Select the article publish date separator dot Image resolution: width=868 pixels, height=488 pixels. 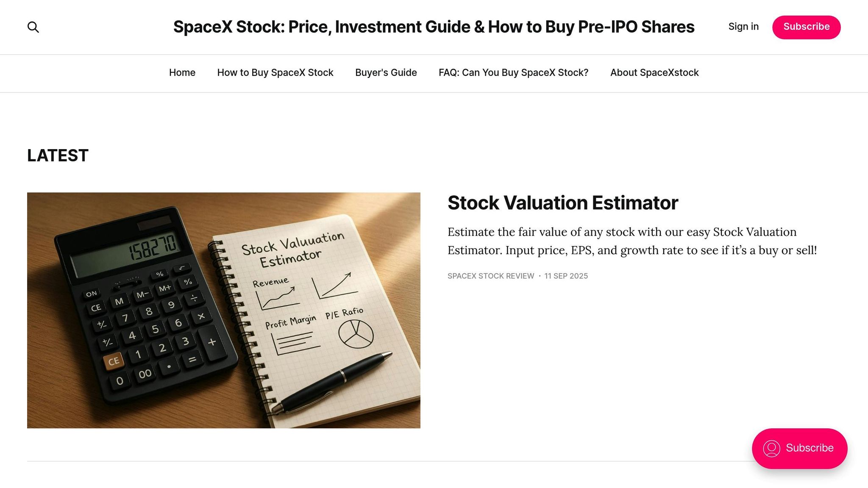pos(539,276)
